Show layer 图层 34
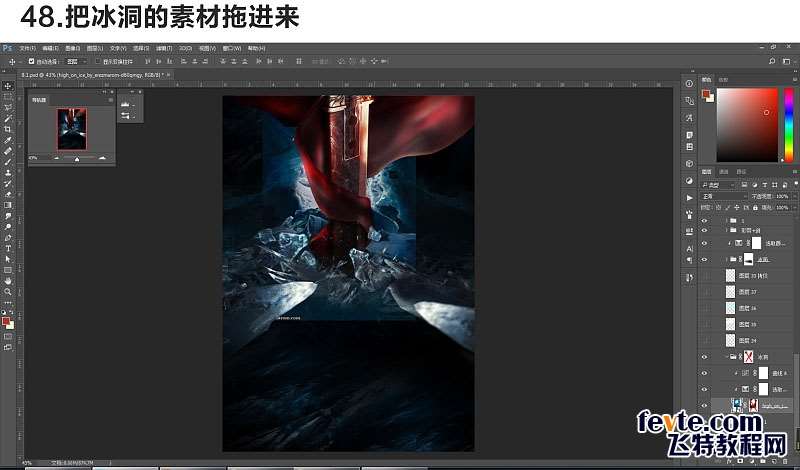The height and width of the screenshot is (470, 800). [705, 340]
